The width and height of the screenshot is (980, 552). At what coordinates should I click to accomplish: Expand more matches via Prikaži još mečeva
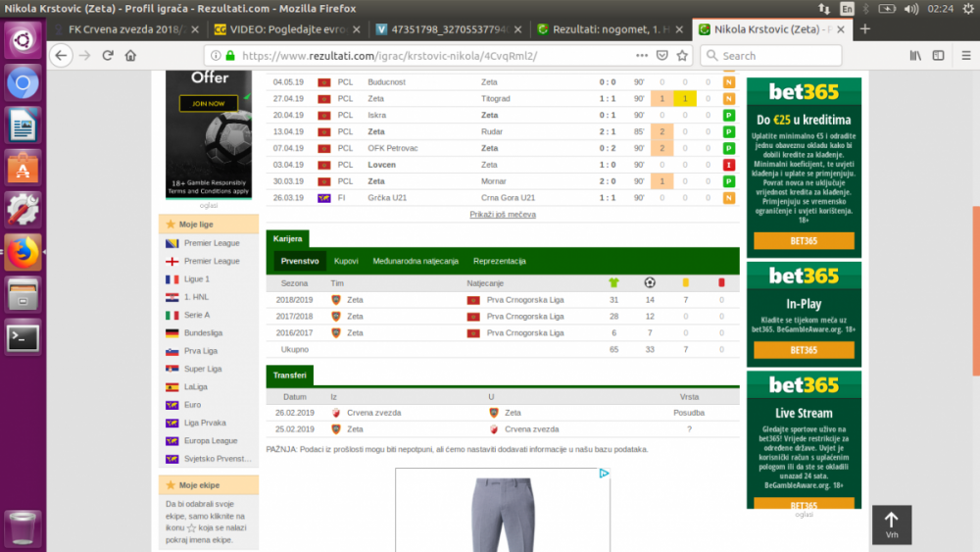point(502,214)
